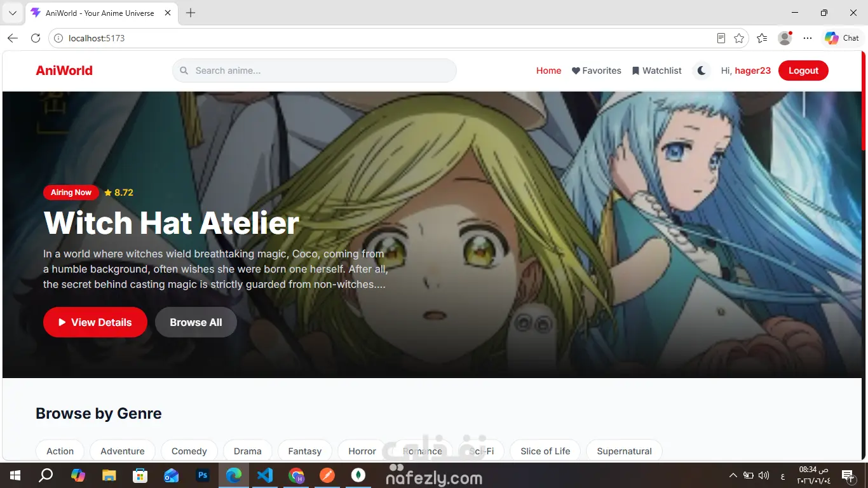Select the Supernatural genre chip
This screenshot has height=488, width=868.
(624, 451)
